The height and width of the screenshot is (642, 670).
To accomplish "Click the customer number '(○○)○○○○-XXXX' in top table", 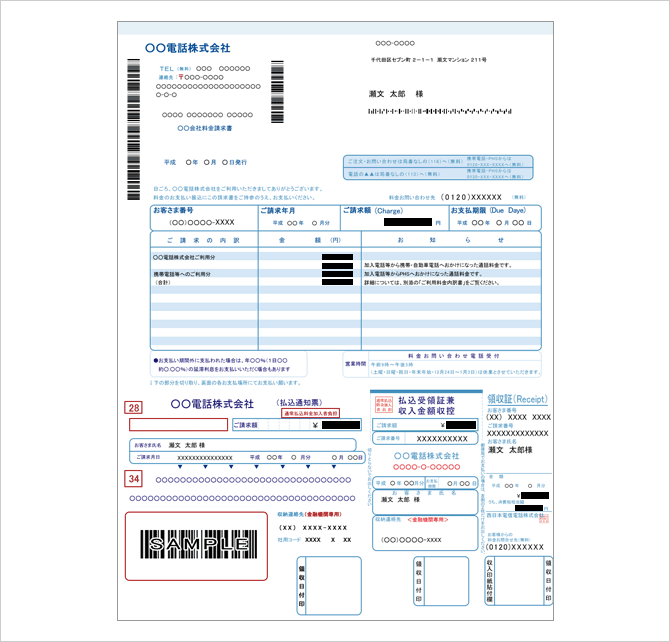I will click(x=202, y=222).
